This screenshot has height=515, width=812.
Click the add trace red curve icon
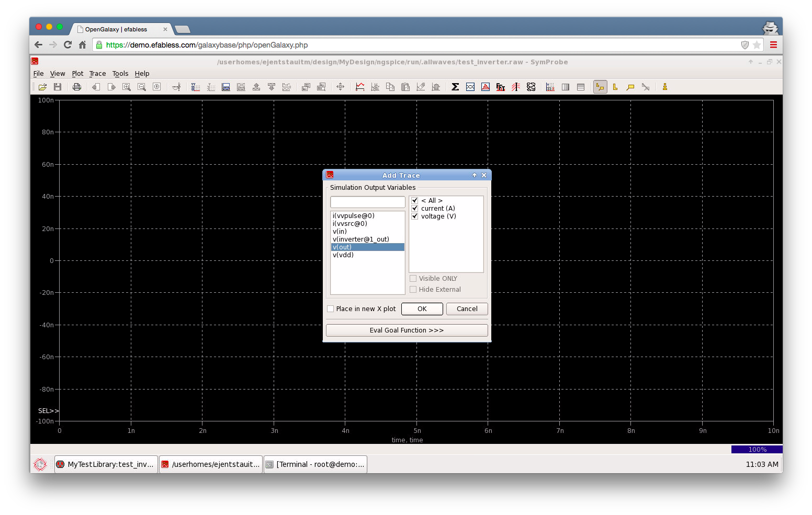pos(360,87)
